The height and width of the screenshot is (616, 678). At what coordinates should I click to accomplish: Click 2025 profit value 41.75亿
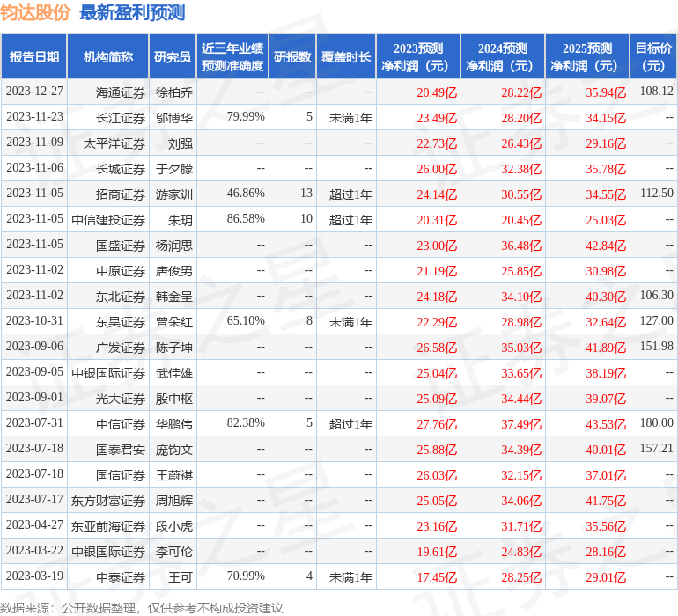pyautogui.click(x=606, y=501)
